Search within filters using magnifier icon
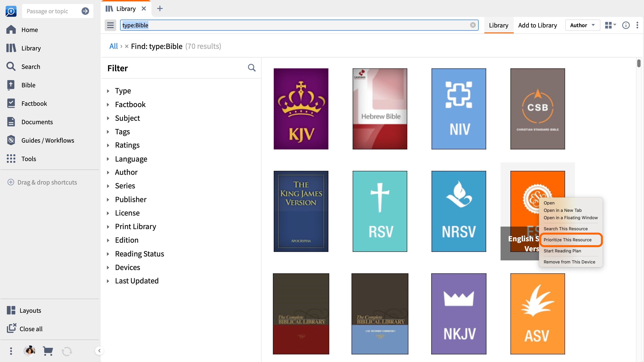The width and height of the screenshot is (644, 362). coord(252,68)
